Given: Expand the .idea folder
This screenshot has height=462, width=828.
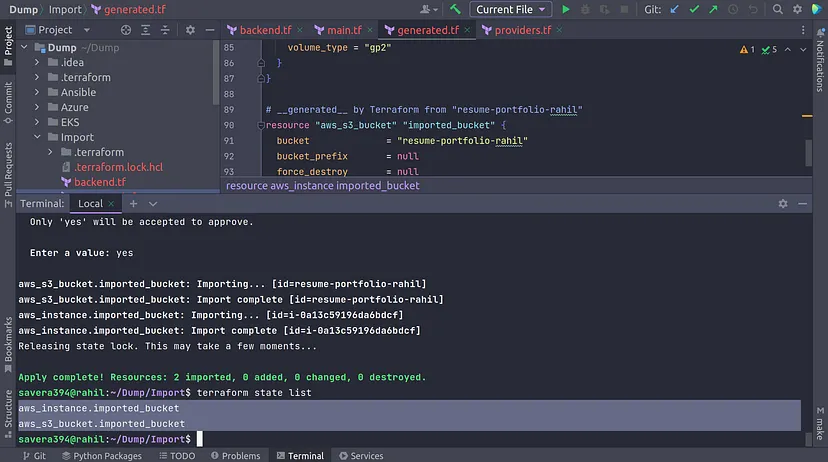Looking at the screenshot, I should tap(37, 62).
